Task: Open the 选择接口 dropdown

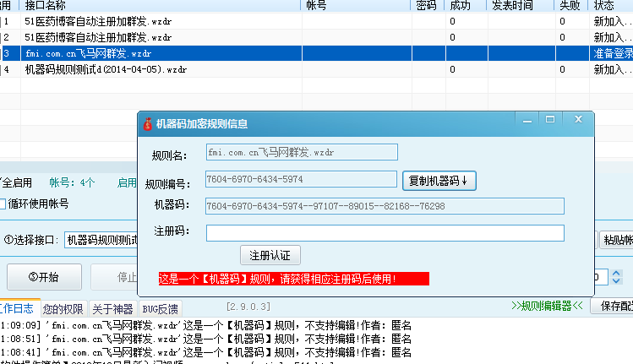Action: click(x=101, y=241)
